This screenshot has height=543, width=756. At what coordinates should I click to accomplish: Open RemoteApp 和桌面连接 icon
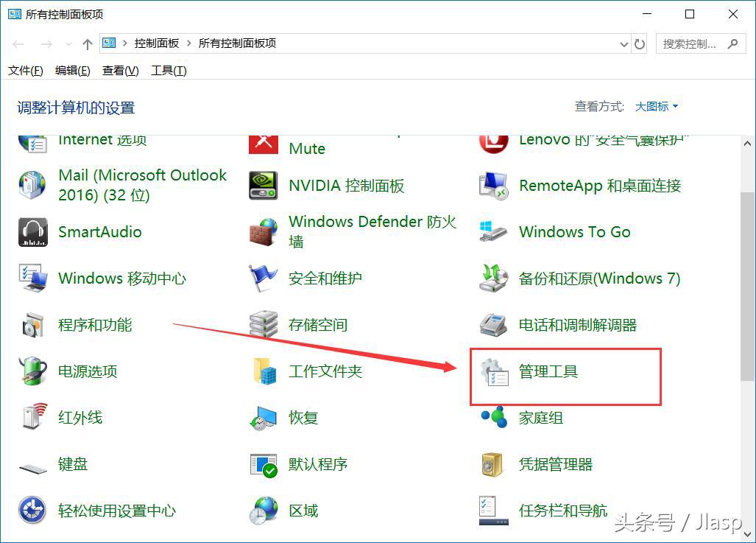point(494,186)
